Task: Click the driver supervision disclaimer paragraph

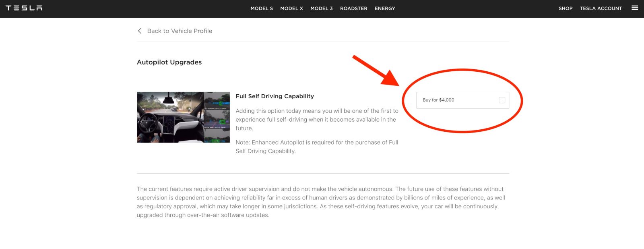Action: 321,202
